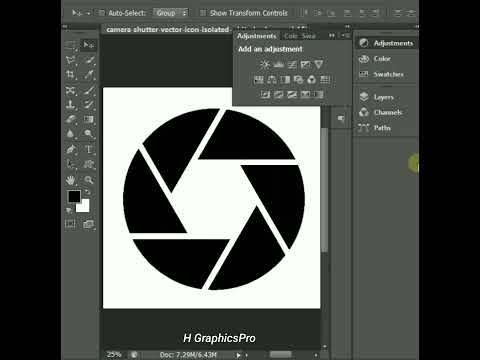Reset default foreground and background colors
The image size is (480, 360).
pyautogui.click(x=69, y=210)
